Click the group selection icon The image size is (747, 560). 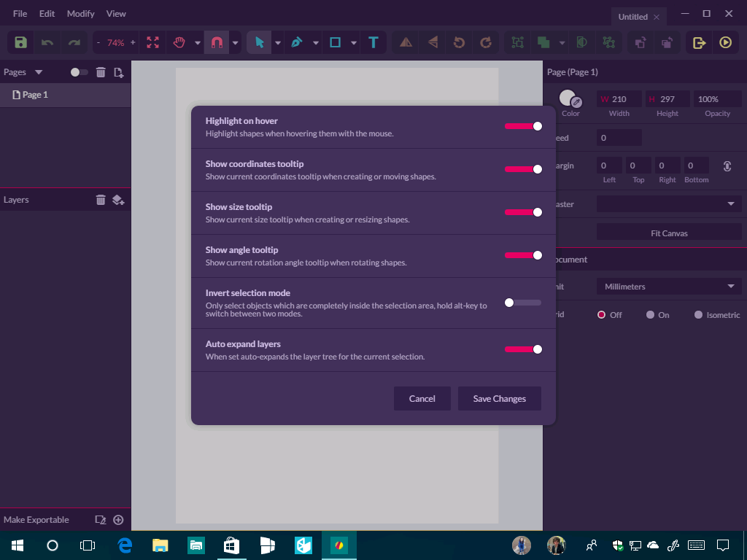(517, 42)
